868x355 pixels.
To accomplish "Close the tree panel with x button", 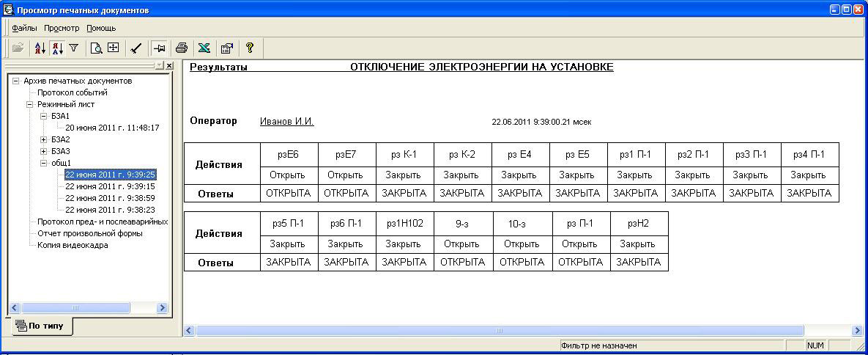I will [169, 65].
